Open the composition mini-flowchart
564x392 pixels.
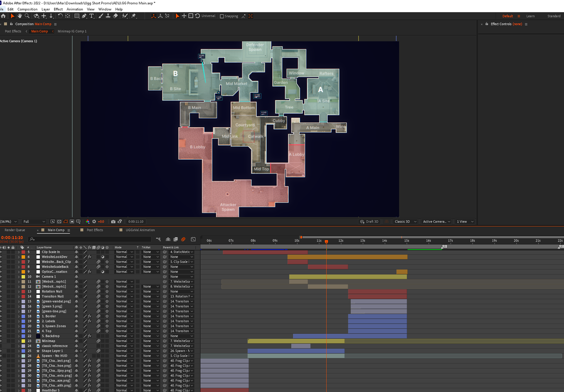coord(158,239)
